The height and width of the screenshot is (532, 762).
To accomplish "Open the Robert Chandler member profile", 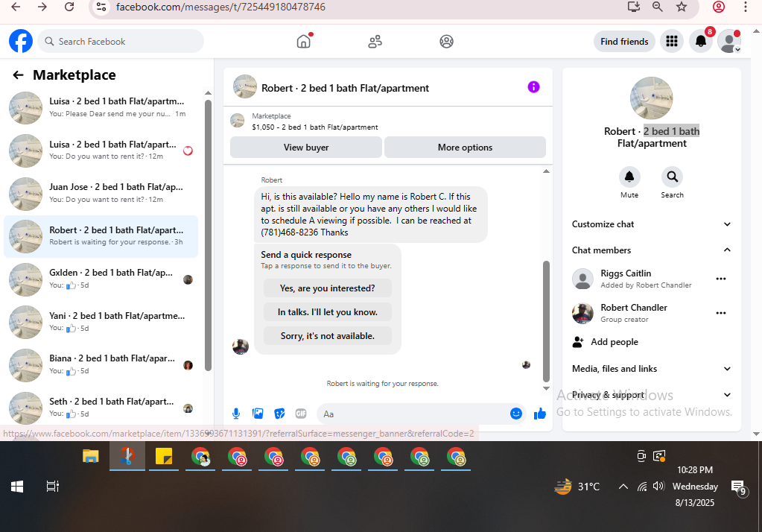I will tap(633, 313).
